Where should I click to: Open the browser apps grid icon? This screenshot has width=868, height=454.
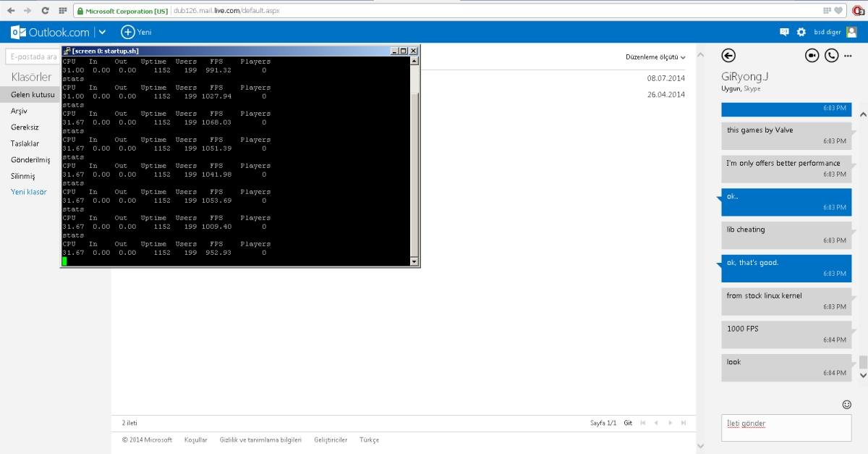tap(64, 11)
